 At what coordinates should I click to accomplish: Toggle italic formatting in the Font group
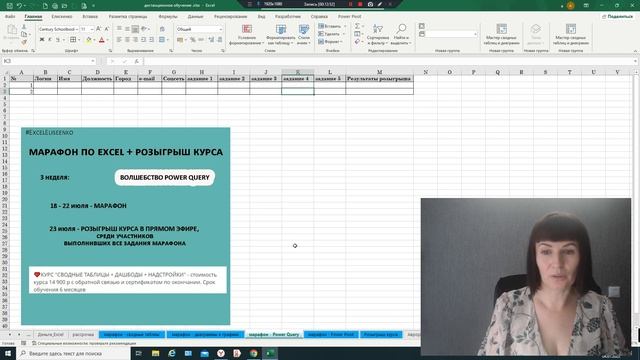point(50,40)
